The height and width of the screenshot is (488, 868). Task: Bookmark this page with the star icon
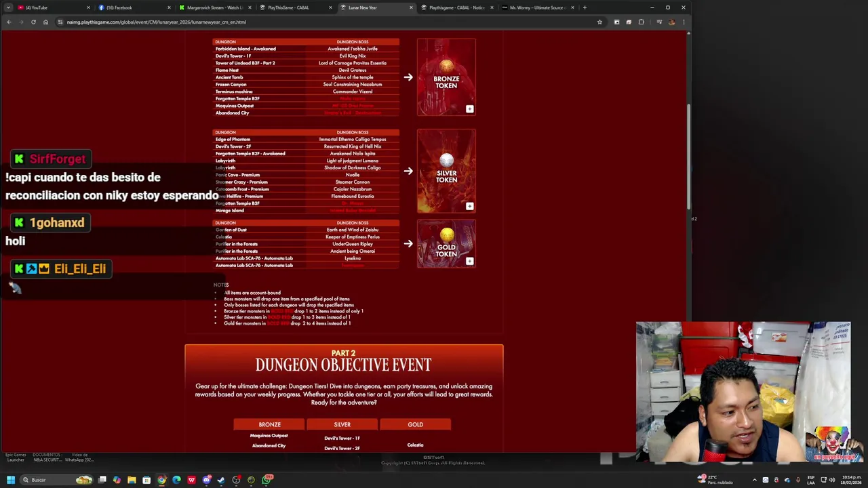599,22
